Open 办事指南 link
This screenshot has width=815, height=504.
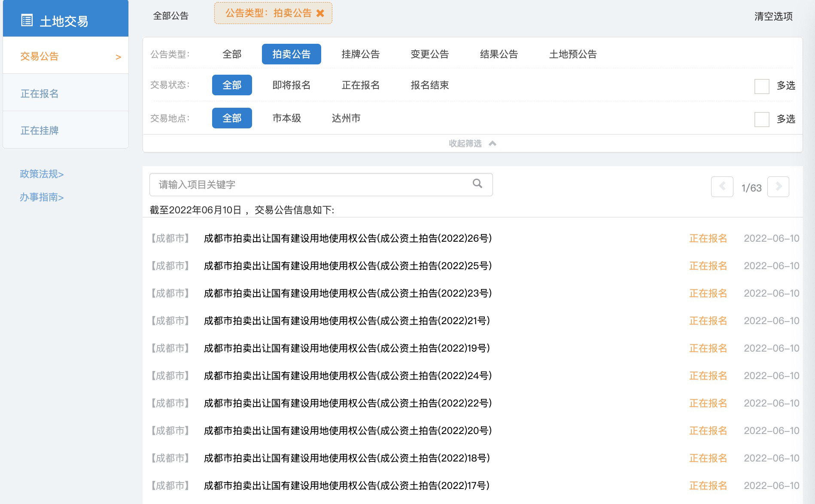pyautogui.click(x=42, y=197)
